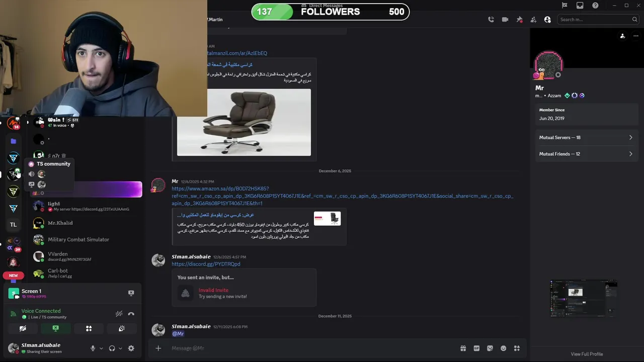The width and height of the screenshot is (644, 362).
Task: Start a video call from header
Action: (x=505, y=20)
